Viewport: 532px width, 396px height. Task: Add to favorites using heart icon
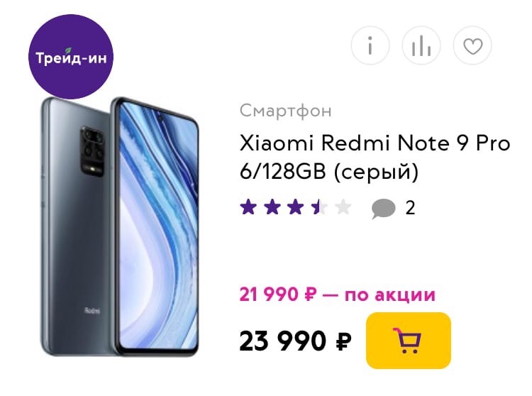pos(472,45)
